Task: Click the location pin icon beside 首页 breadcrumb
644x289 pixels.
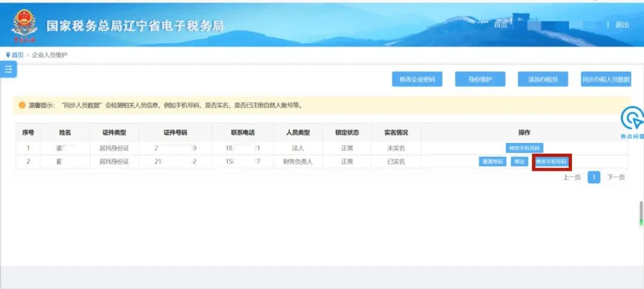Action: pos(8,55)
